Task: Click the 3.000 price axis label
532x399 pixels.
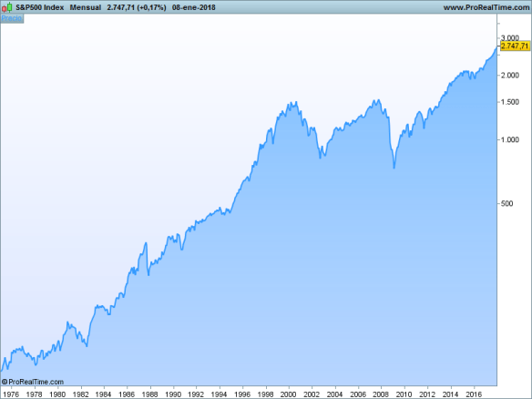Action: (x=510, y=37)
